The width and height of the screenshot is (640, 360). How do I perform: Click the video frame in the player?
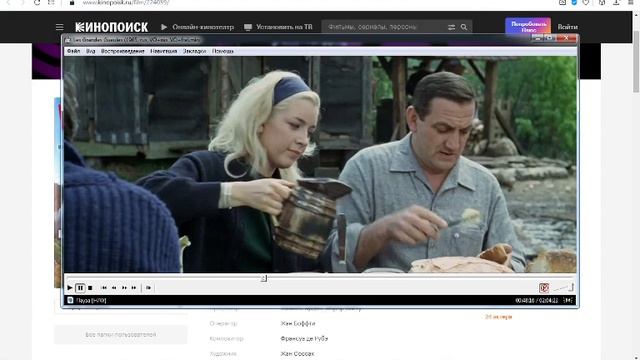pos(320,164)
